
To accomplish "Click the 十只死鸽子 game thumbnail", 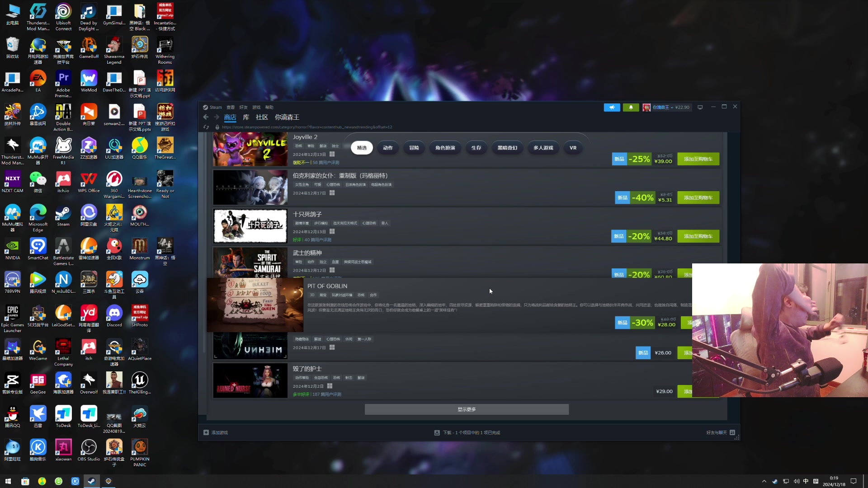I will 250,226.
